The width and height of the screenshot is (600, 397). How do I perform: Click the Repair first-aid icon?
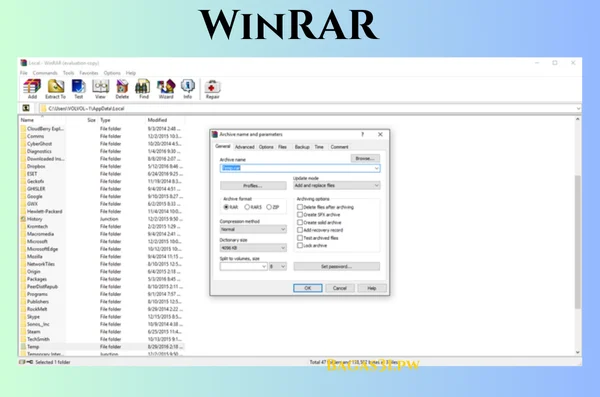212,87
